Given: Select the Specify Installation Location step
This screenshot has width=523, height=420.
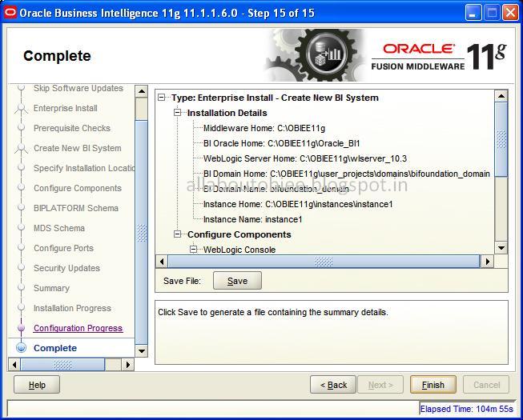Looking at the screenshot, I should (x=84, y=168).
